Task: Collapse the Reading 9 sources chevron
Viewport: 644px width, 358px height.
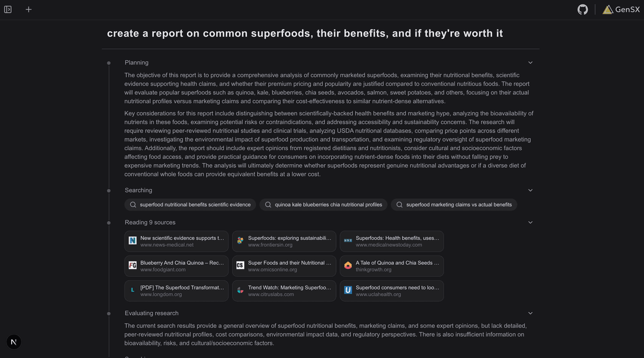Action: [x=530, y=223]
